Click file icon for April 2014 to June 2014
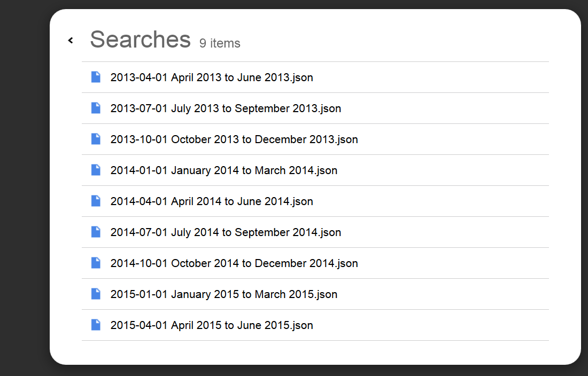This screenshot has height=376, width=588. (x=96, y=201)
